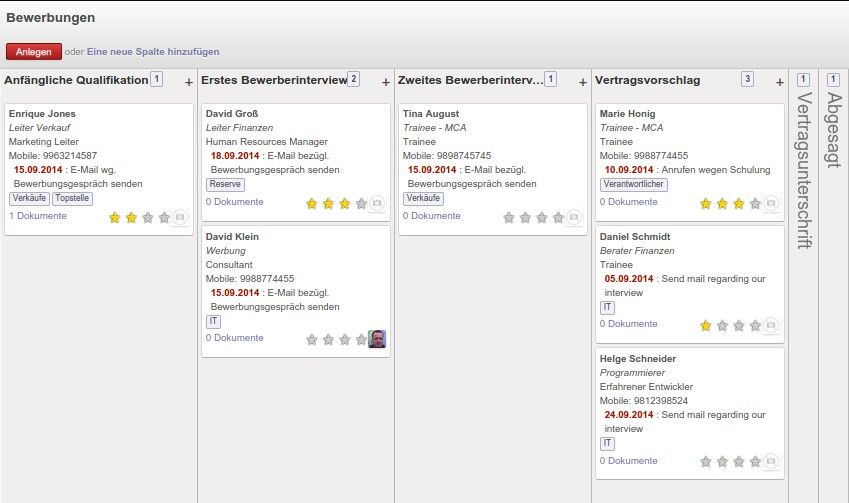Image resolution: width=849 pixels, height=503 pixels.
Task: Click the user photo on David Klein card
Action: point(377,339)
